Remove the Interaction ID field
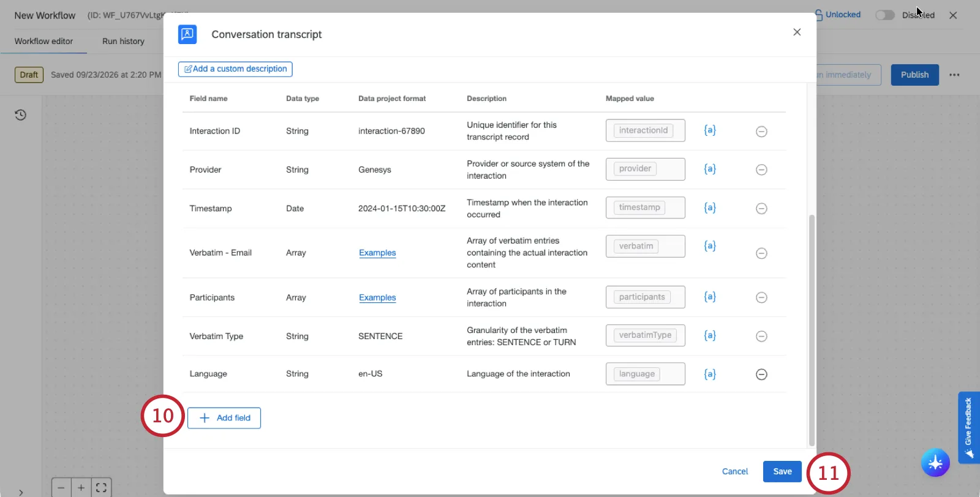The image size is (980, 497). (761, 132)
